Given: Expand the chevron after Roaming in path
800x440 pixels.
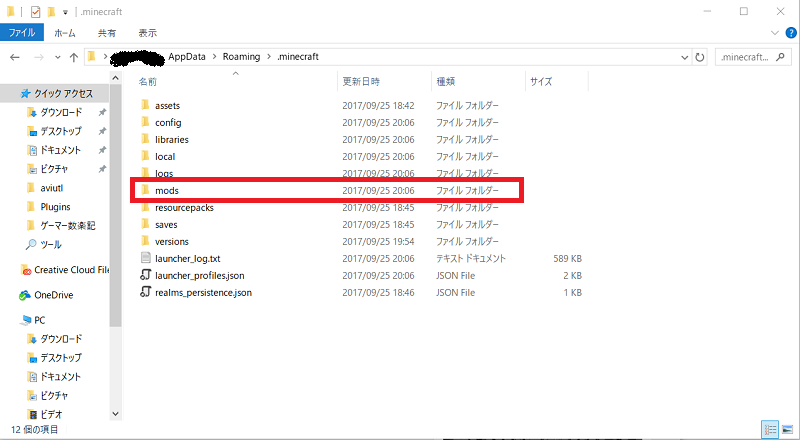Looking at the screenshot, I should point(269,57).
